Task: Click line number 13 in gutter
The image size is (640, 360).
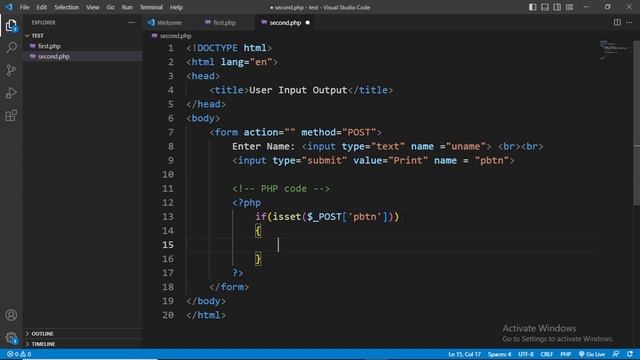Action: click(168, 217)
